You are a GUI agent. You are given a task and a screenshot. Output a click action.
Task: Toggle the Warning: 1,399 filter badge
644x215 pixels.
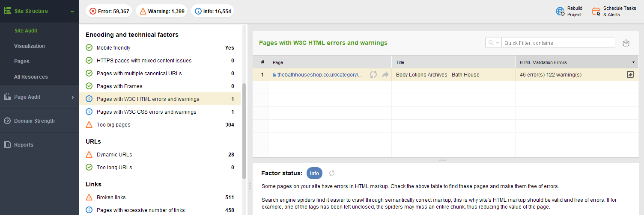(x=162, y=12)
